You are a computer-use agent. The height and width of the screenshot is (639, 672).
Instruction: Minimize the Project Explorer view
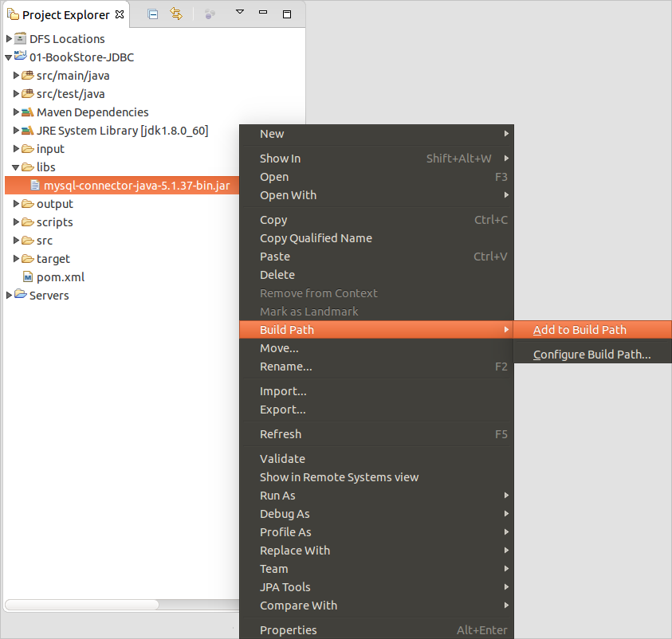(x=263, y=12)
